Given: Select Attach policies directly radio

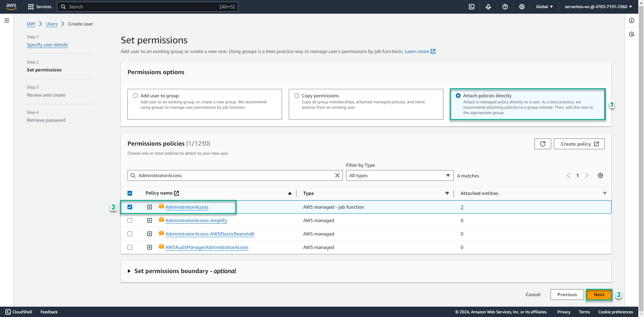Looking at the screenshot, I should pos(458,96).
